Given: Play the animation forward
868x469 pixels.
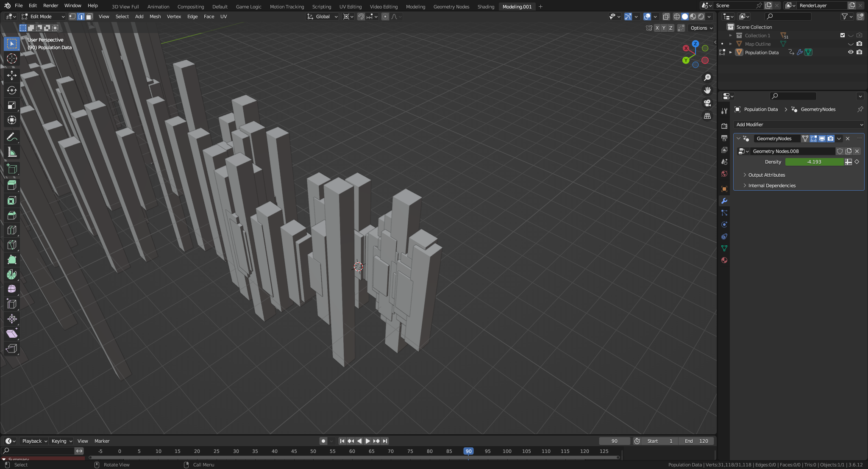Looking at the screenshot, I should pos(367,441).
